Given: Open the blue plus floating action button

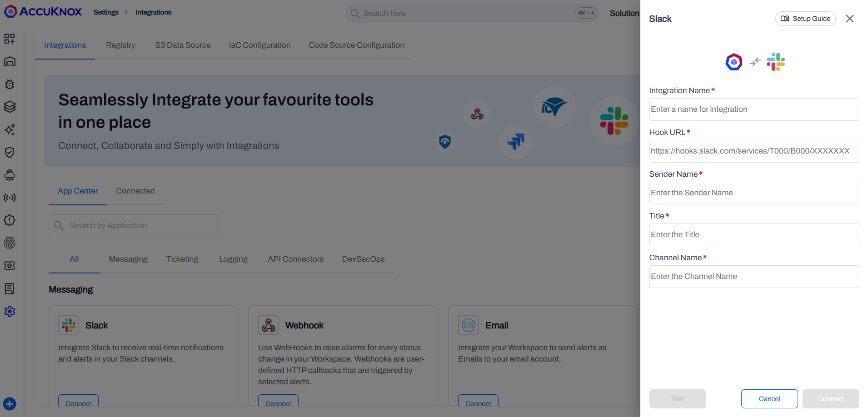Looking at the screenshot, I should (x=10, y=403).
